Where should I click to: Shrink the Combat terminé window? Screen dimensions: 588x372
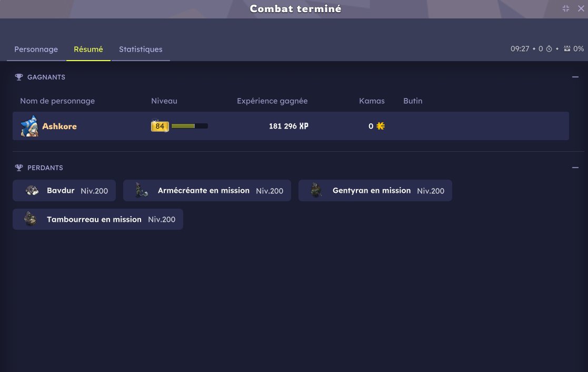566,8
